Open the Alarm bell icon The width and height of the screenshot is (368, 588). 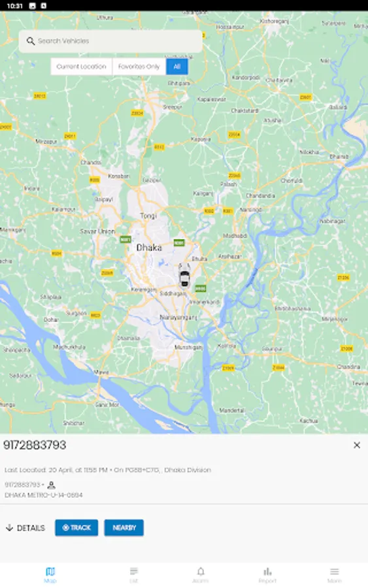click(201, 572)
